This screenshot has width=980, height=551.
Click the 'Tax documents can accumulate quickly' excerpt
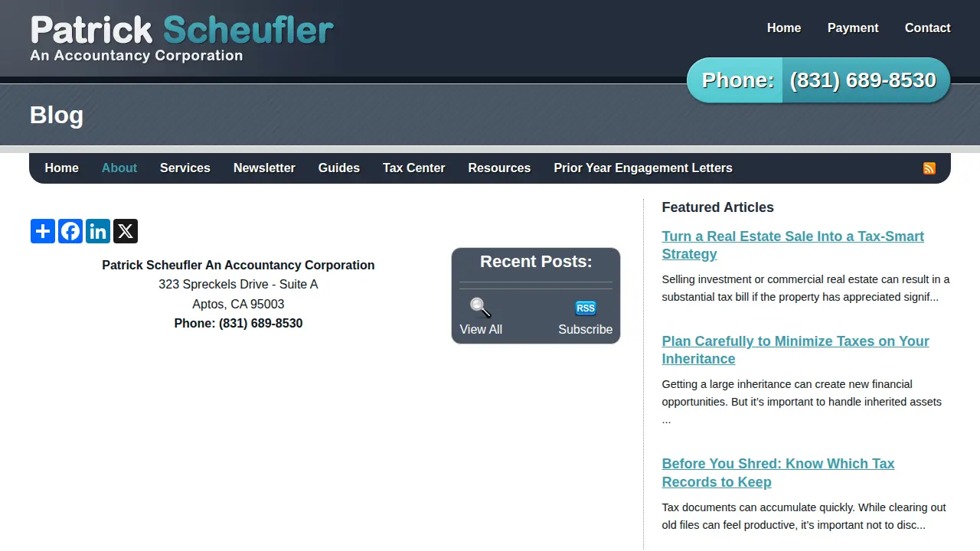pyautogui.click(x=804, y=516)
